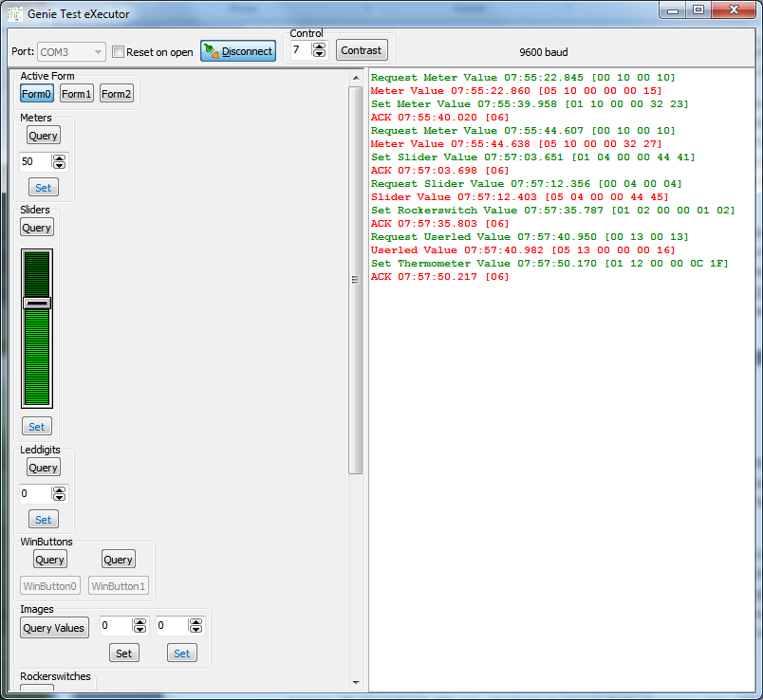Select Form1 as active form
This screenshot has height=700, width=763.
(x=77, y=94)
